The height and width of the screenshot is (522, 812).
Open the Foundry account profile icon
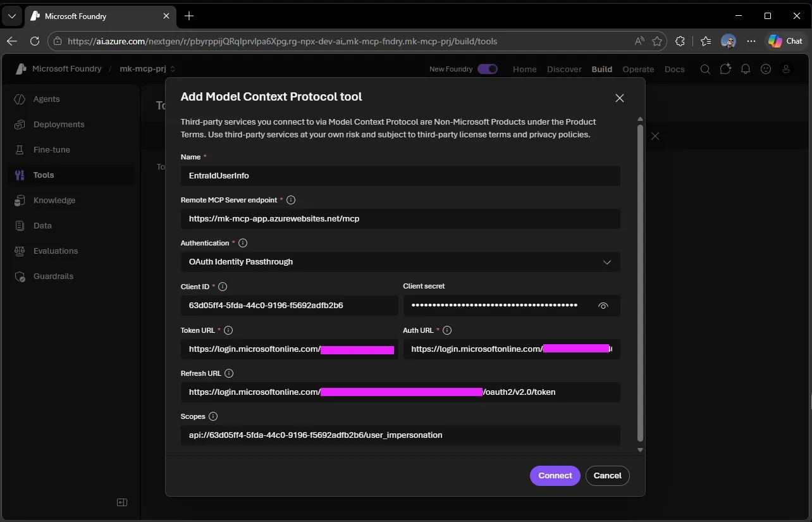pos(786,69)
